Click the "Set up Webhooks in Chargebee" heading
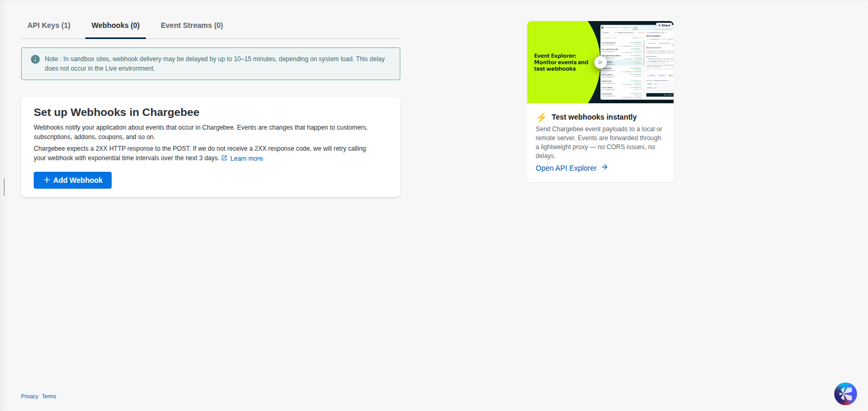The height and width of the screenshot is (411, 868). (x=116, y=112)
